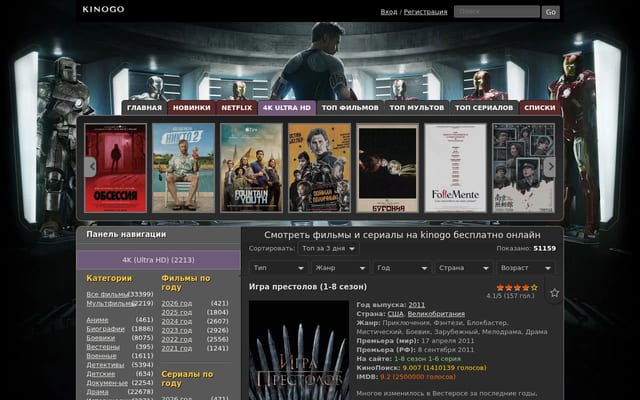
Task: Open the poster with framed portraits
Action: pyautogui.click(x=523, y=168)
